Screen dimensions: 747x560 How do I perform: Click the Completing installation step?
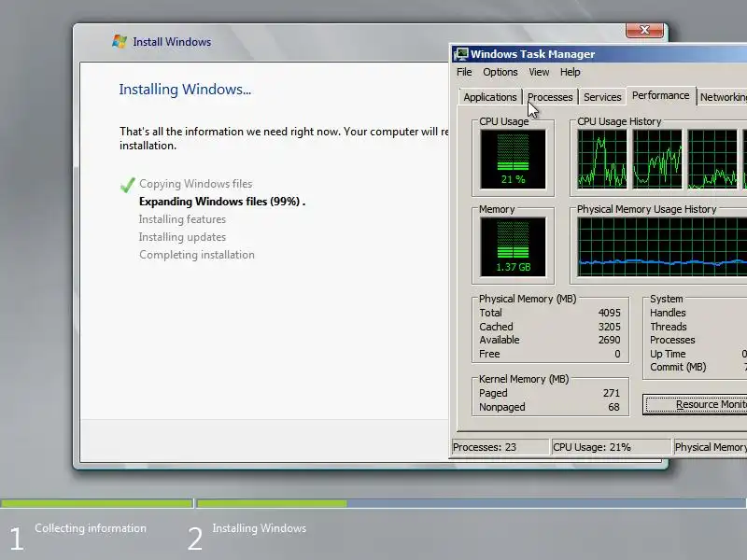click(197, 255)
